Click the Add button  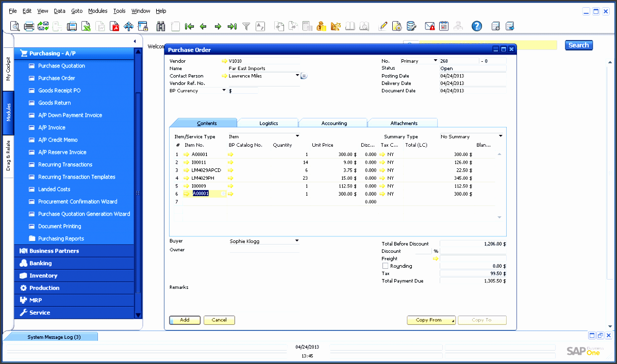pyautogui.click(x=185, y=320)
